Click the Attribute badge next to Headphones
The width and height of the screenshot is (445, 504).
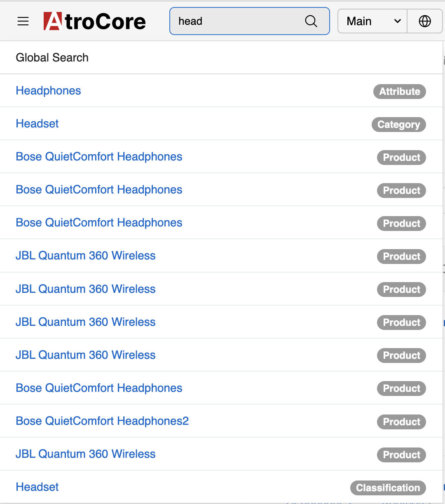[399, 92]
